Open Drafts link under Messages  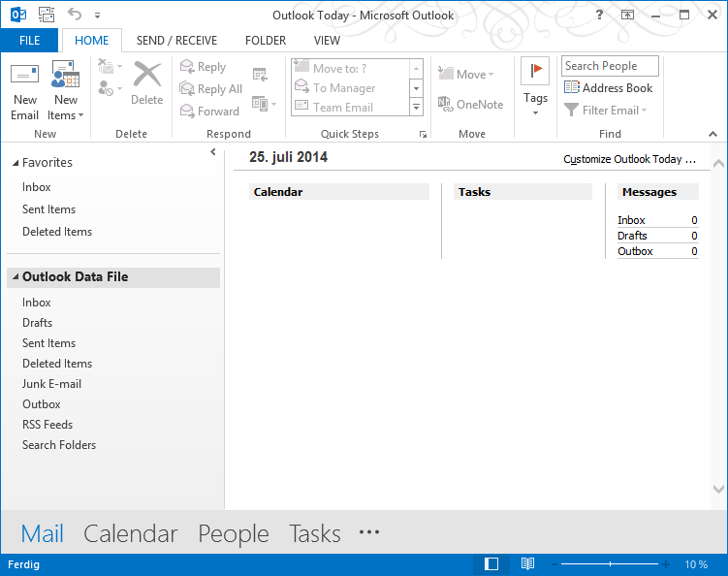632,236
